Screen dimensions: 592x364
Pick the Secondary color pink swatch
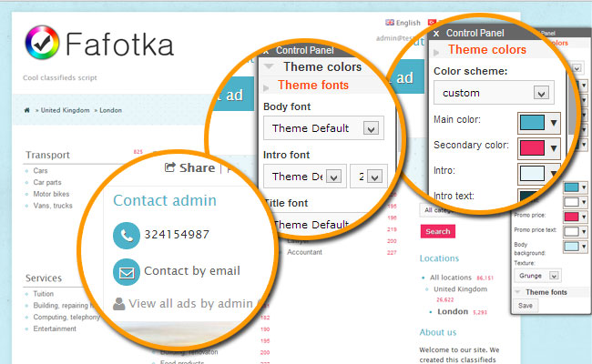(532, 147)
